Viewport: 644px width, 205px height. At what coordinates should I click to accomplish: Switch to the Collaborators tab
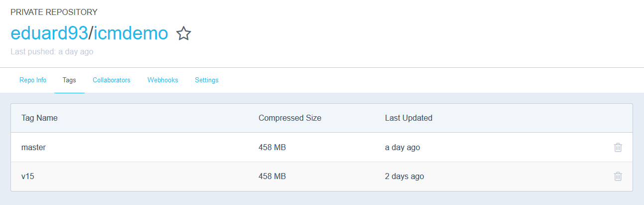(112, 80)
